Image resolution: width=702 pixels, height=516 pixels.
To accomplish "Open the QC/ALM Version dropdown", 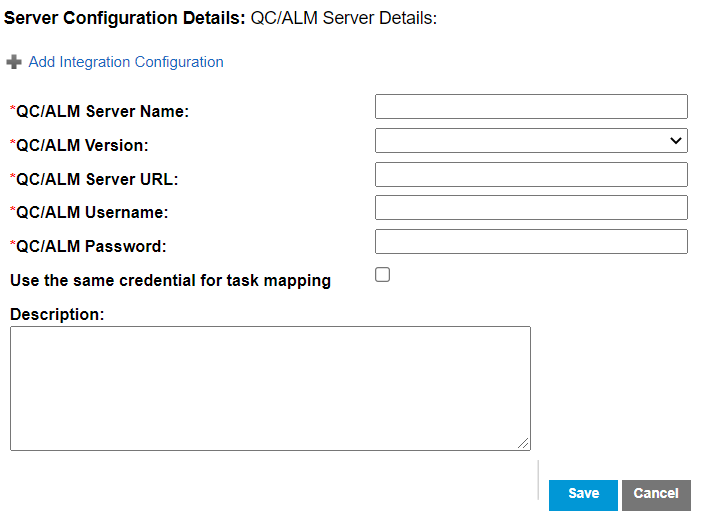I will pos(531,141).
